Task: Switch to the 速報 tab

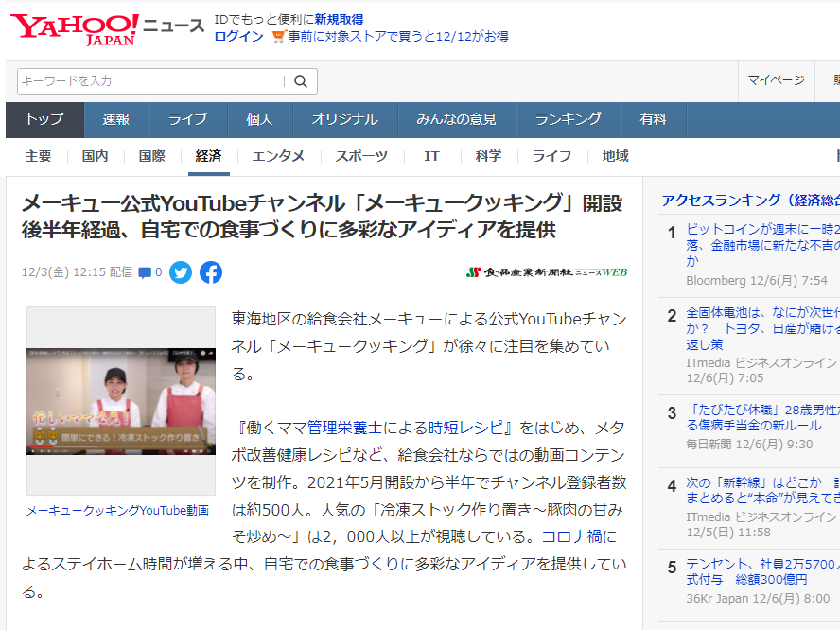Action: click(116, 119)
